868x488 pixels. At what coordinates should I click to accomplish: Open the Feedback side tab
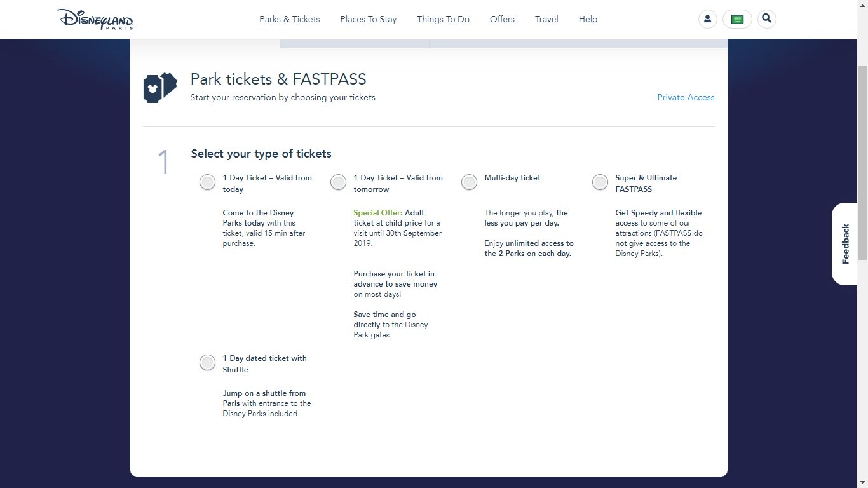click(x=845, y=243)
